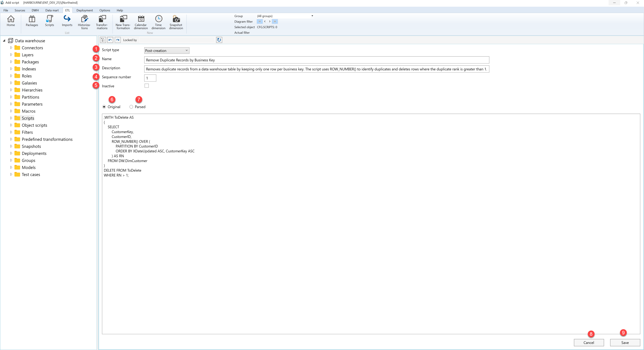Switch to the Sources tab
644x350 pixels.
pos(20,10)
